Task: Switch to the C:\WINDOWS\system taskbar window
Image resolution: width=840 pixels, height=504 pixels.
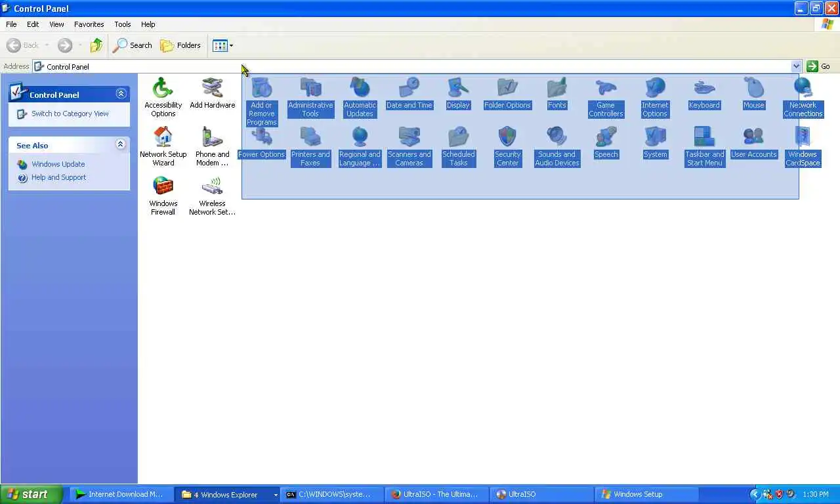Action: pos(331,494)
